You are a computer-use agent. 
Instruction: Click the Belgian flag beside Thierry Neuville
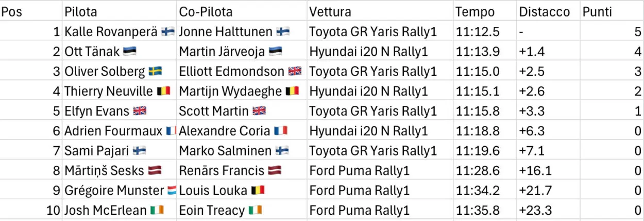pos(163,91)
